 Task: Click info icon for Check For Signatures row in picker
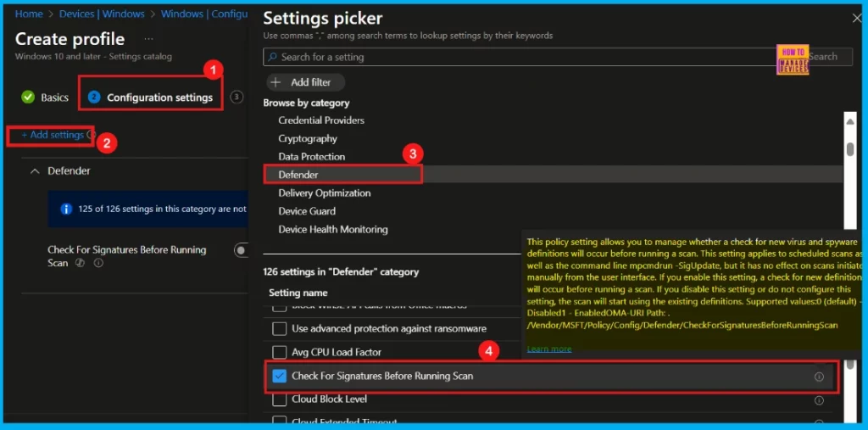tap(819, 377)
